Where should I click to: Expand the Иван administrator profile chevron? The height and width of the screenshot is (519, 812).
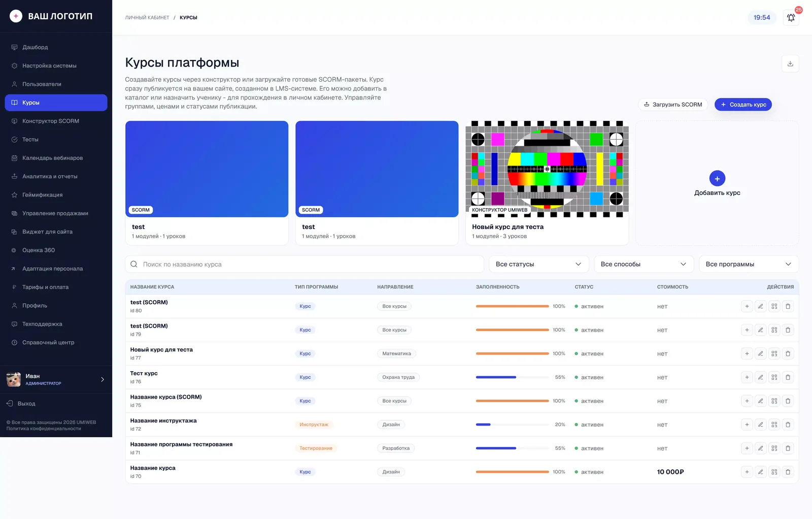103,379
